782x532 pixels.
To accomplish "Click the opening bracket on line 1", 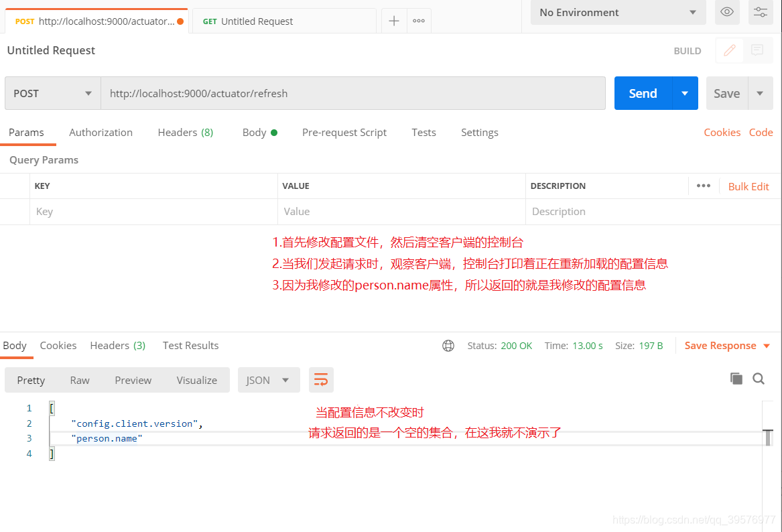I will (52, 408).
